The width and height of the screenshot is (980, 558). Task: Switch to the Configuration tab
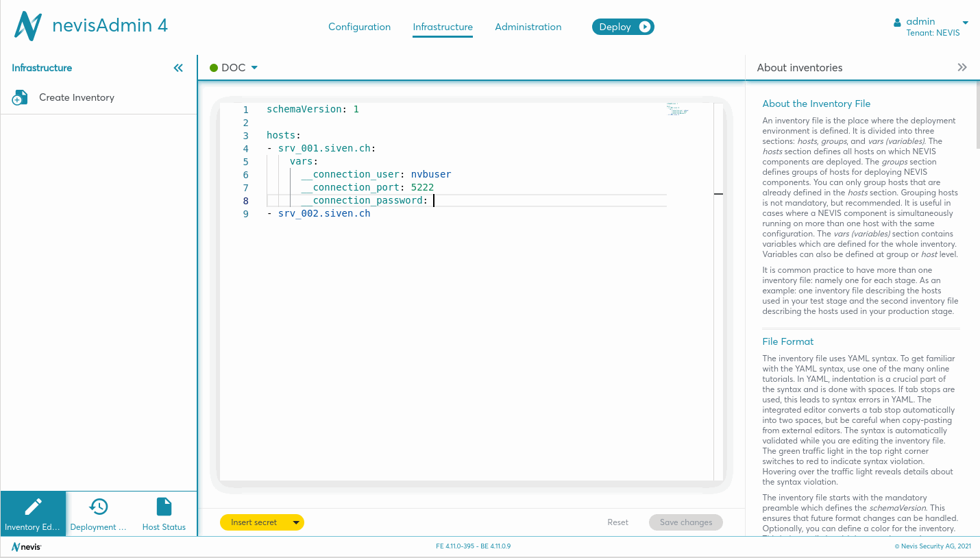[x=359, y=27]
